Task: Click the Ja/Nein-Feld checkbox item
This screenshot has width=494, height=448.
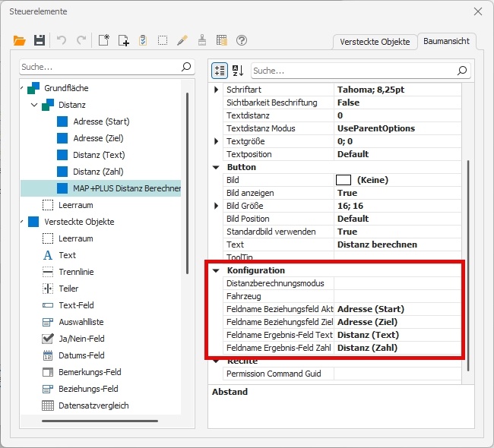Action: tap(81, 339)
